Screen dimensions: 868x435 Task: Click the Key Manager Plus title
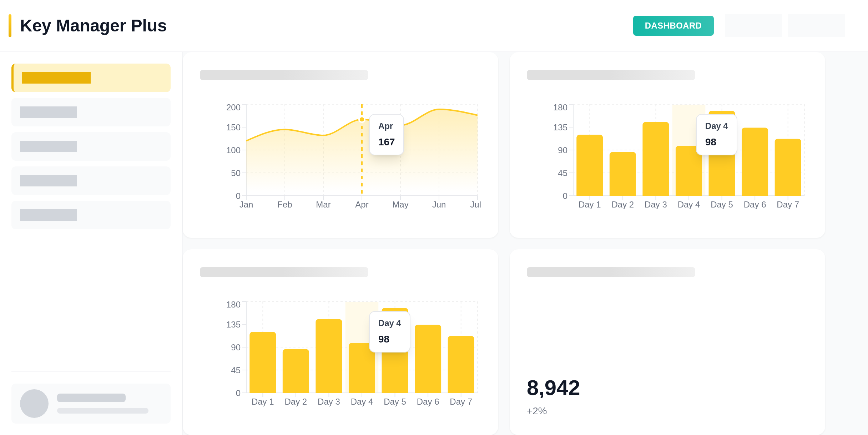click(x=93, y=26)
